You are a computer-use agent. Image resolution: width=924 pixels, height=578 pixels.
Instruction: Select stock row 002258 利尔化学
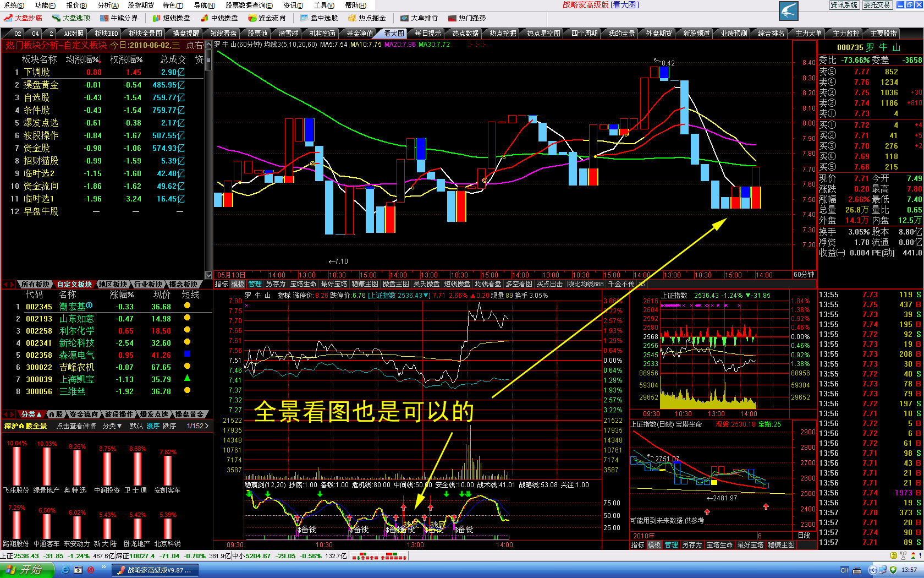pos(103,331)
